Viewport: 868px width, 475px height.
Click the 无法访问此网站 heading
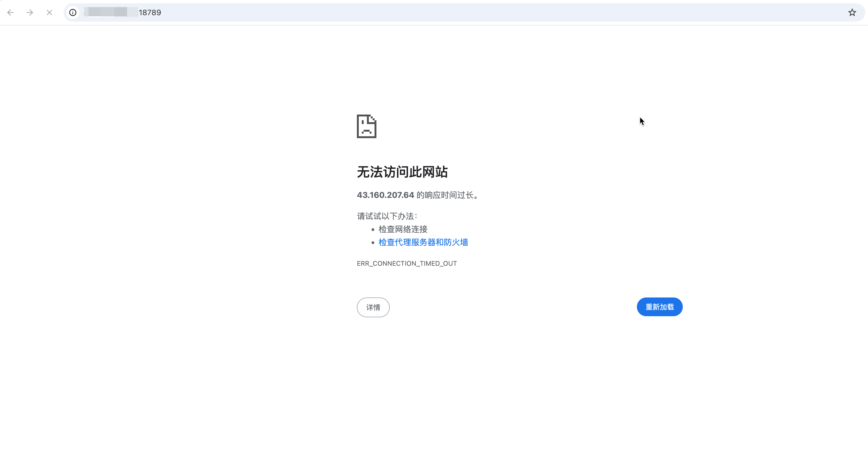tap(402, 172)
